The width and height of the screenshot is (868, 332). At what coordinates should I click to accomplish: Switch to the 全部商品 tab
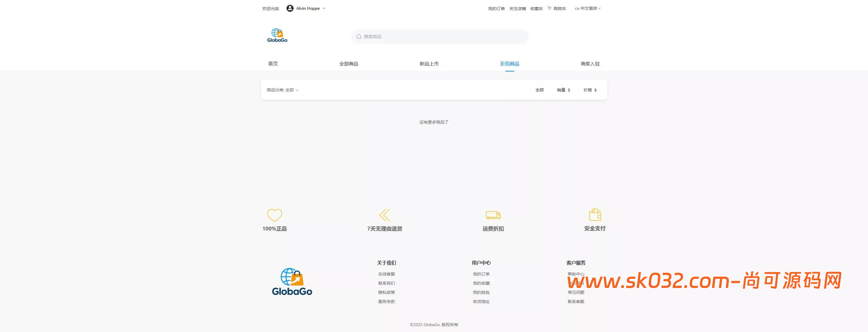(349, 63)
